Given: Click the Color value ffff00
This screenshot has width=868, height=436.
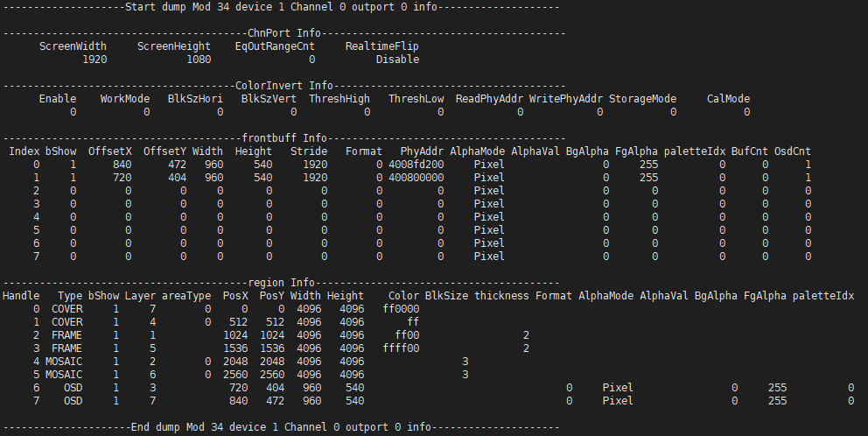Looking at the screenshot, I should click(402, 348).
